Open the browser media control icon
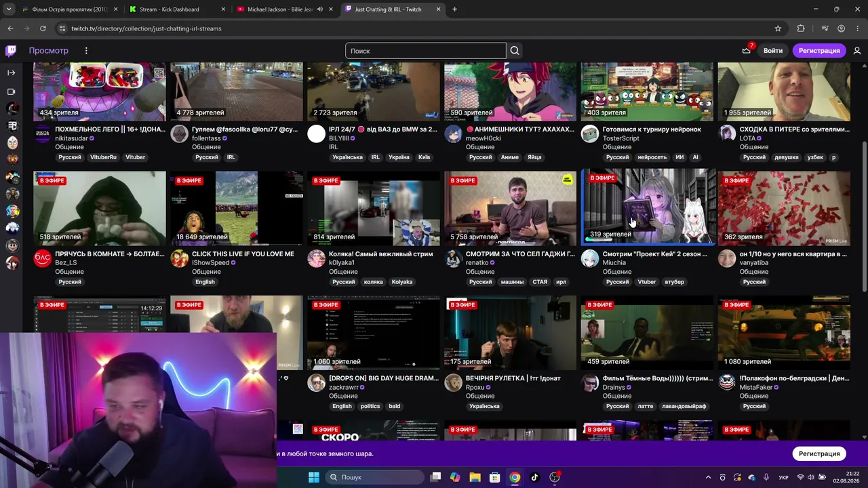868x488 pixels. click(825, 28)
